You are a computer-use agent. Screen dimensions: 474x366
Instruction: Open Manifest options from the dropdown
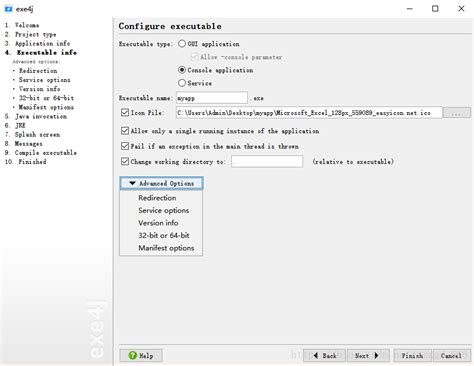pyautogui.click(x=166, y=248)
